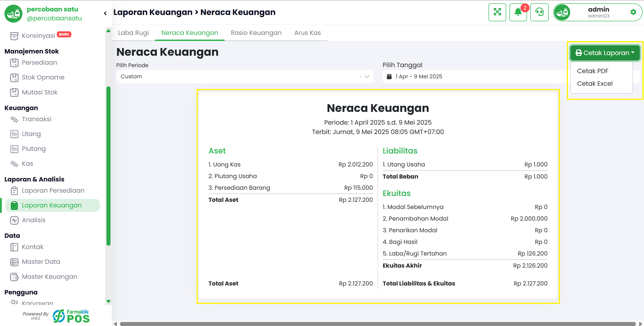The width and height of the screenshot is (644, 326).
Task: Click sidebar scroll-down arrow
Action: click(x=108, y=302)
